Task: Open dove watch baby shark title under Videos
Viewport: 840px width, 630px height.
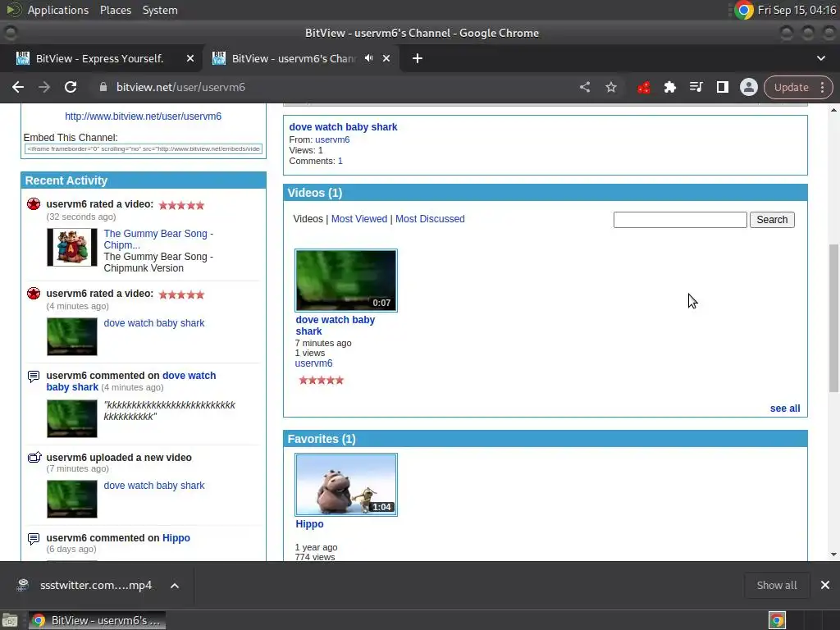Action: point(336,325)
